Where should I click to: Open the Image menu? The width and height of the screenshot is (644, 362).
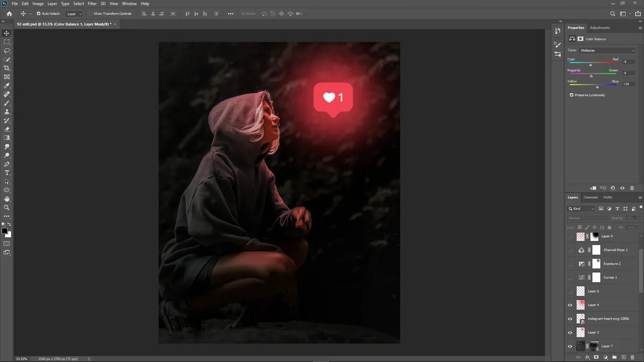click(x=38, y=4)
